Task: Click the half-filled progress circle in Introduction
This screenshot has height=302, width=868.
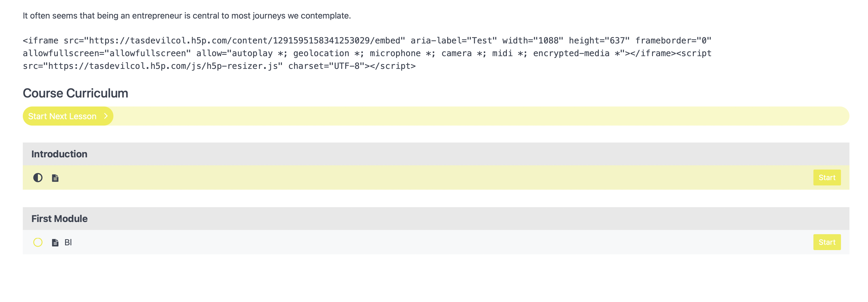Action: point(38,178)
